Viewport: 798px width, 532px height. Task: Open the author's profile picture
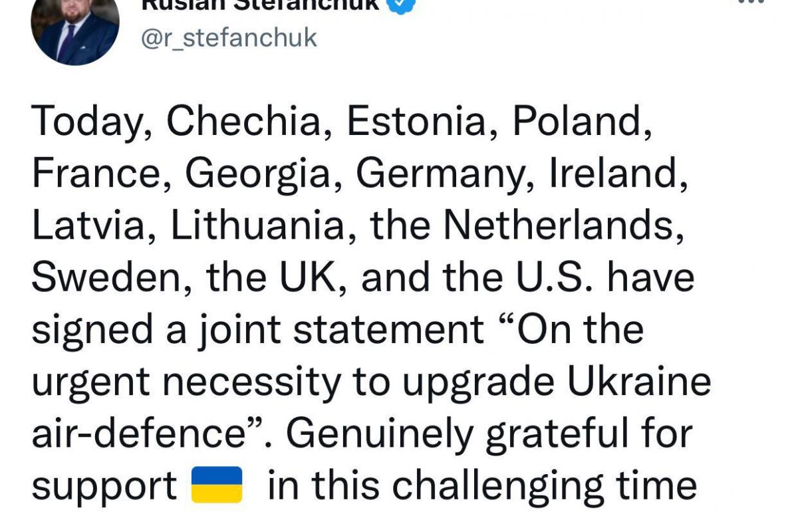pos(74,30)
